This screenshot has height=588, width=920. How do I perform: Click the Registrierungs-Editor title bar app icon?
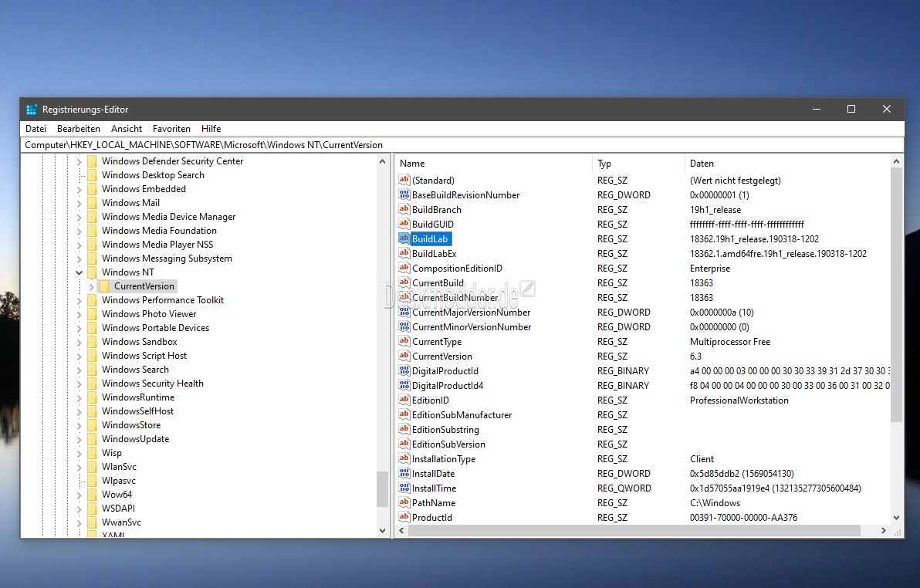32,109
